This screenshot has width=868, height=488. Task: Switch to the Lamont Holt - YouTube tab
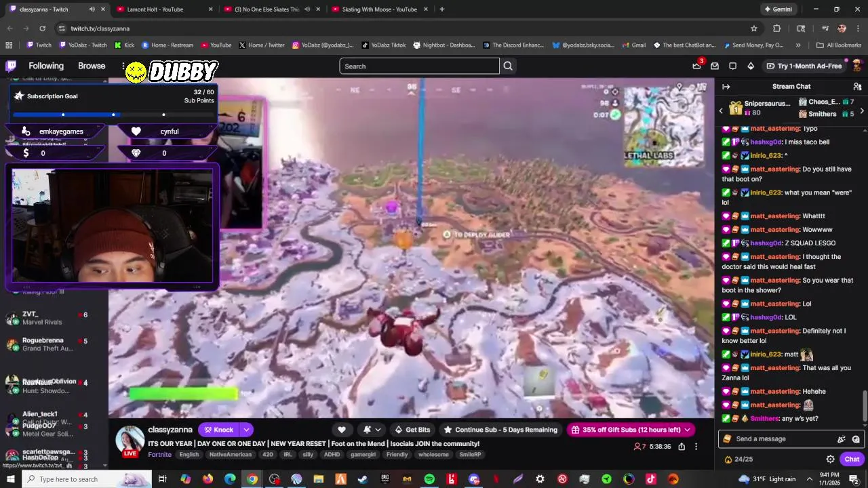(165, 9)
